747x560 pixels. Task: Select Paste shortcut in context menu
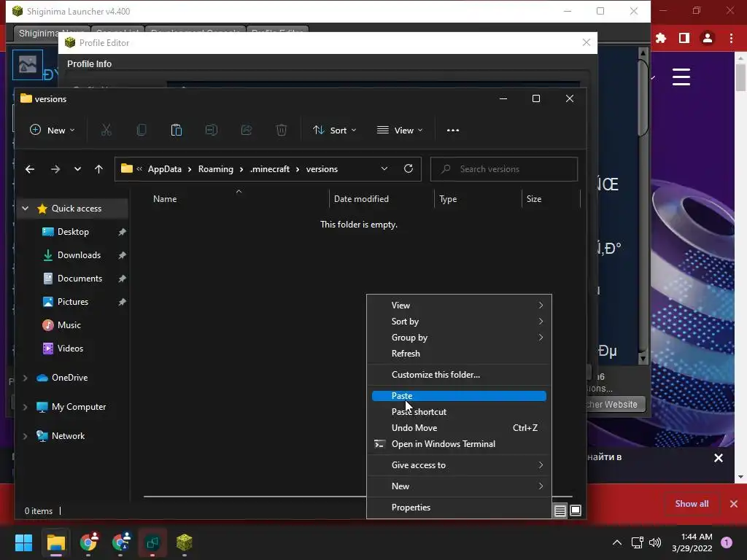click(459, 412)
